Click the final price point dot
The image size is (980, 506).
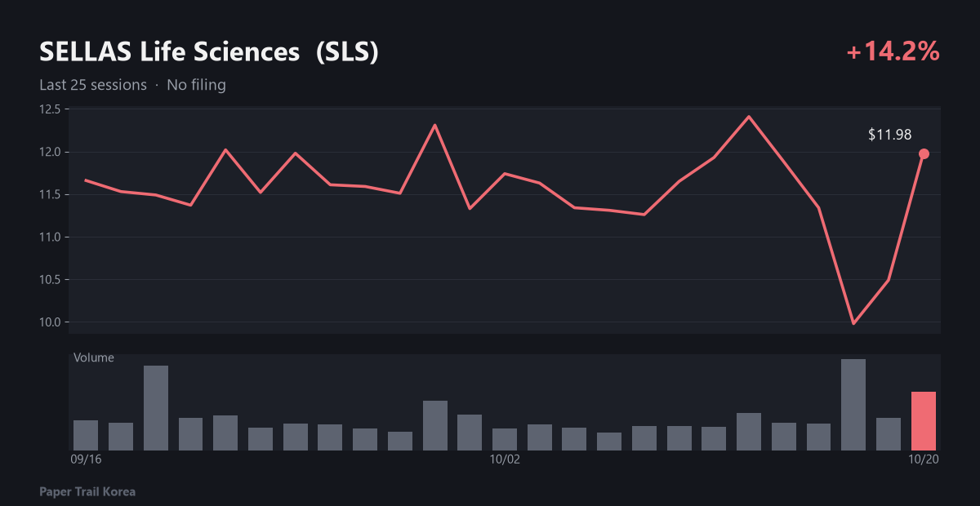click(924, 153)
